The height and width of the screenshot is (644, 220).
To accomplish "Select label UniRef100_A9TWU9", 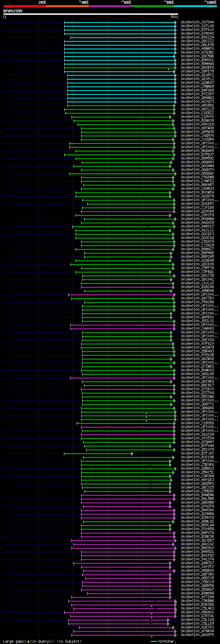I will tap(197, 128).
